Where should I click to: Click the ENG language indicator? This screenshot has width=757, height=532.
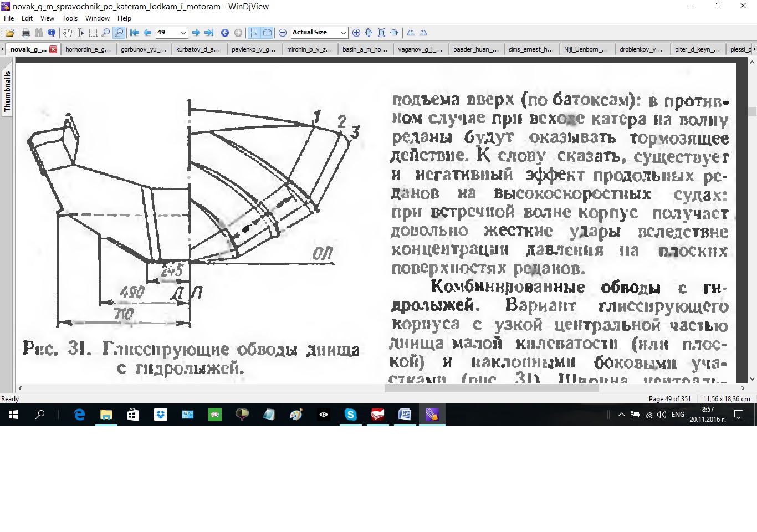click(678, 415)
